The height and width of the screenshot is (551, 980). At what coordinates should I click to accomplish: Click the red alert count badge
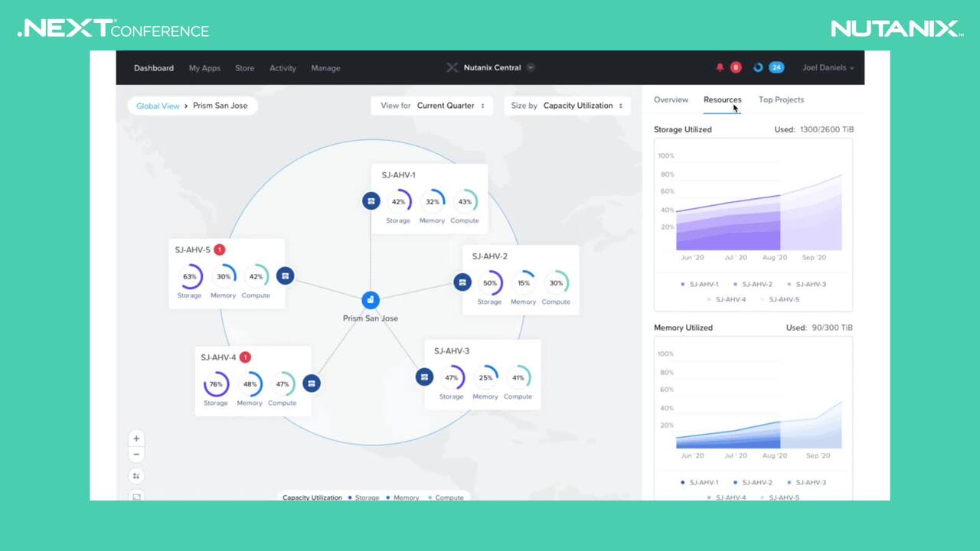pyautogui.click(x=736, y=67)
